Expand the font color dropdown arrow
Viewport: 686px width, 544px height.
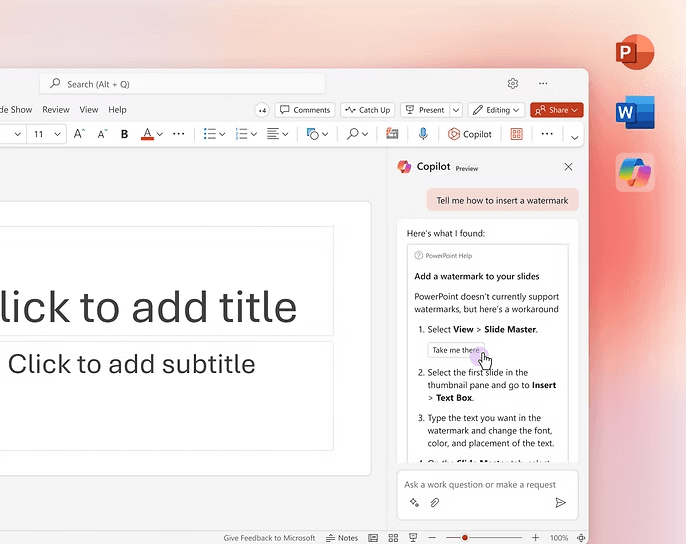coord(160,134)
